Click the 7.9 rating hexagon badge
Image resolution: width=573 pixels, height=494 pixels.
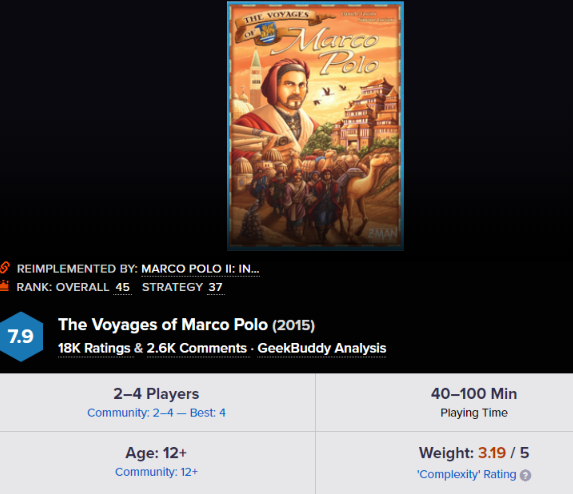click(x=21, y=337)
